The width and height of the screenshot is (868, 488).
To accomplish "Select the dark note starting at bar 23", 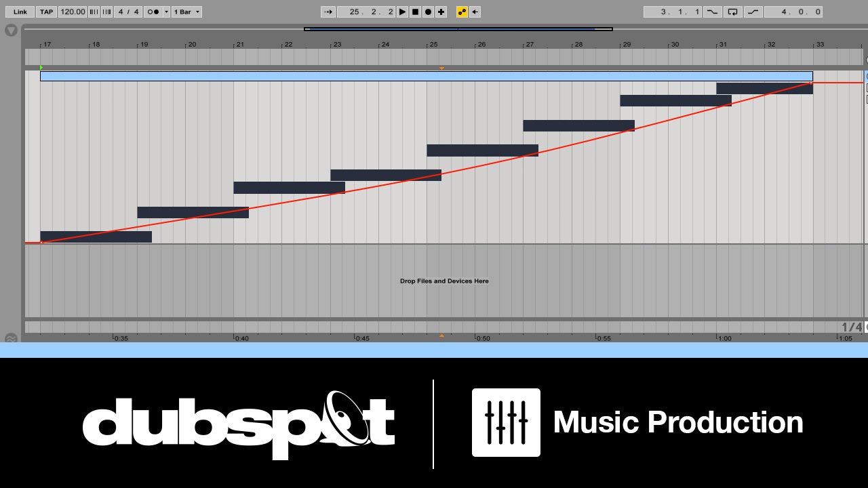I will [x=386, y=175].
